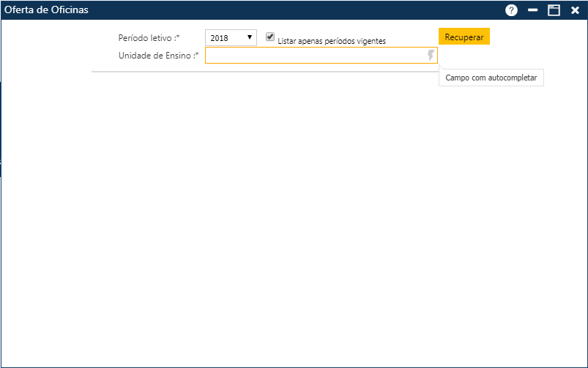Click the Oferta de Oficinas window title
This screenshot has height=368, width=588.
coord(47,10)
